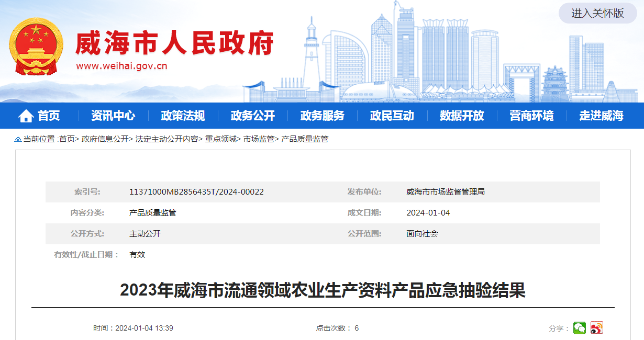This screenshot has width=644, height=340.
Task: Click disclosure method value 主动公开
Action: click(145, 234)
